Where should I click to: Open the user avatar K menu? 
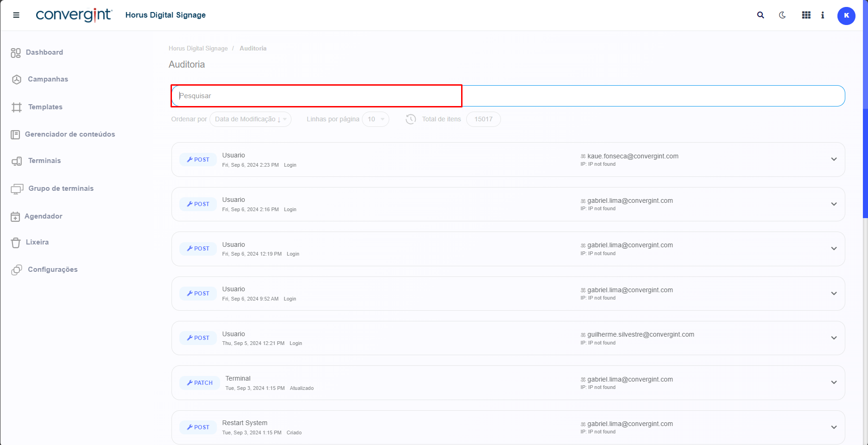pyautogui.click(x=846, y=16)
